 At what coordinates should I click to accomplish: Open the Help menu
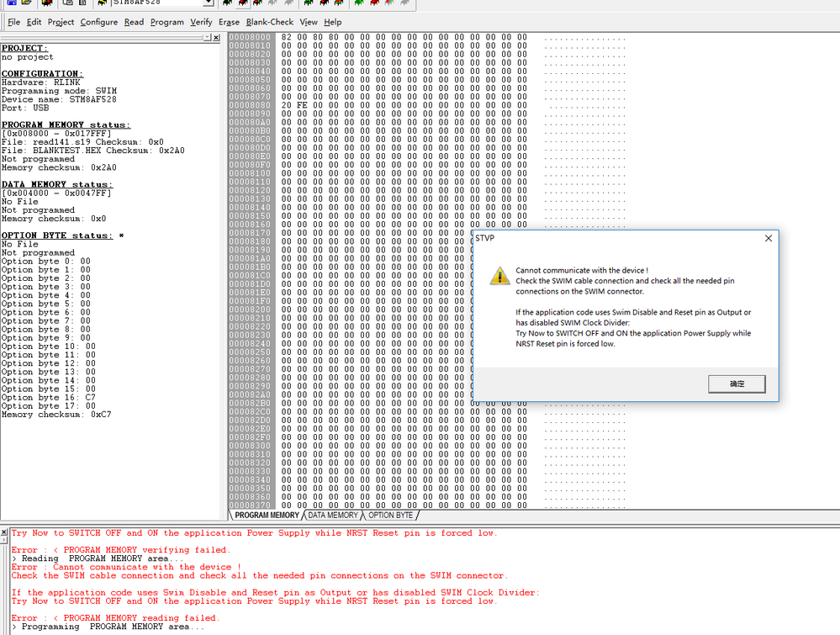click(x=333, y=22)
